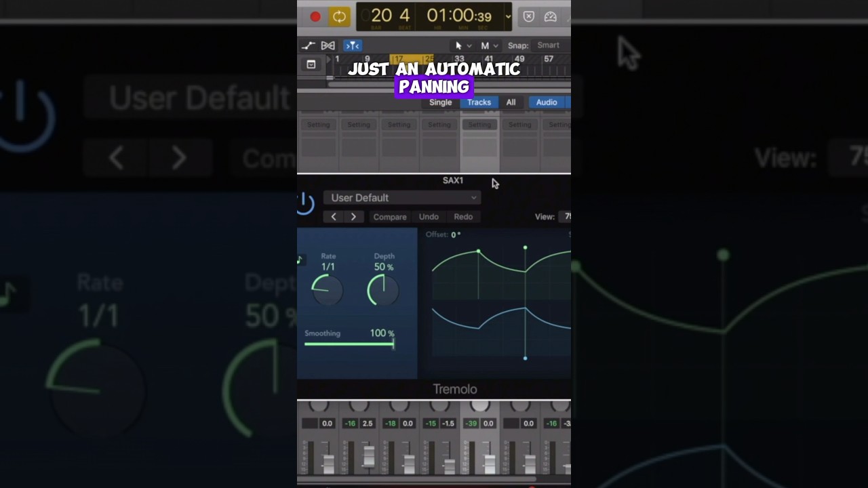Open the User Default preset dropdown
This screenshot has height=488, width=868.
coord(402,198)
